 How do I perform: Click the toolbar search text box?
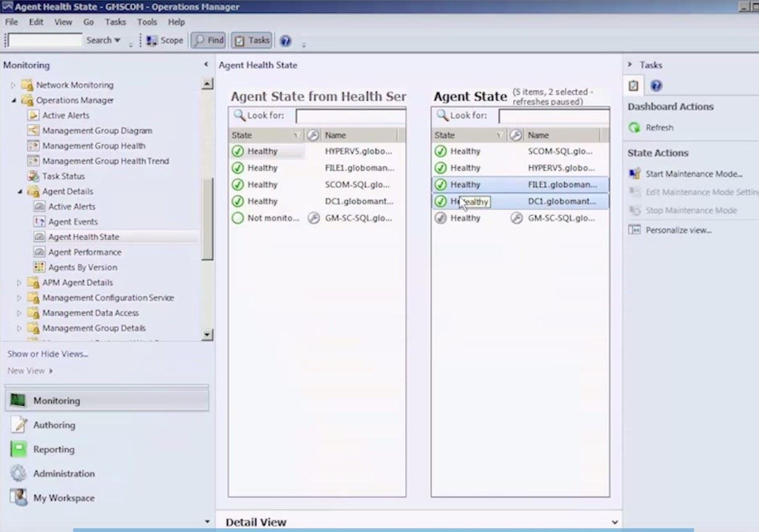coord(45,41)
